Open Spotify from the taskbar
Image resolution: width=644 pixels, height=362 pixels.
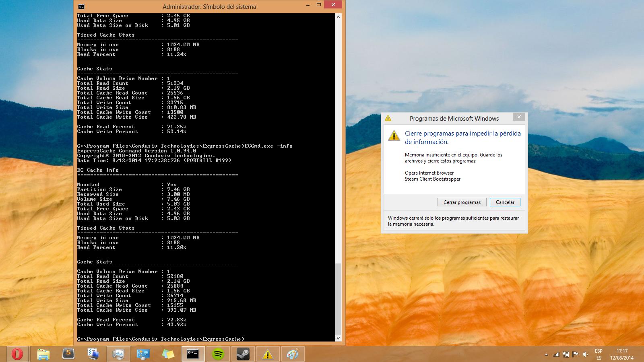[x=218, y=354]
